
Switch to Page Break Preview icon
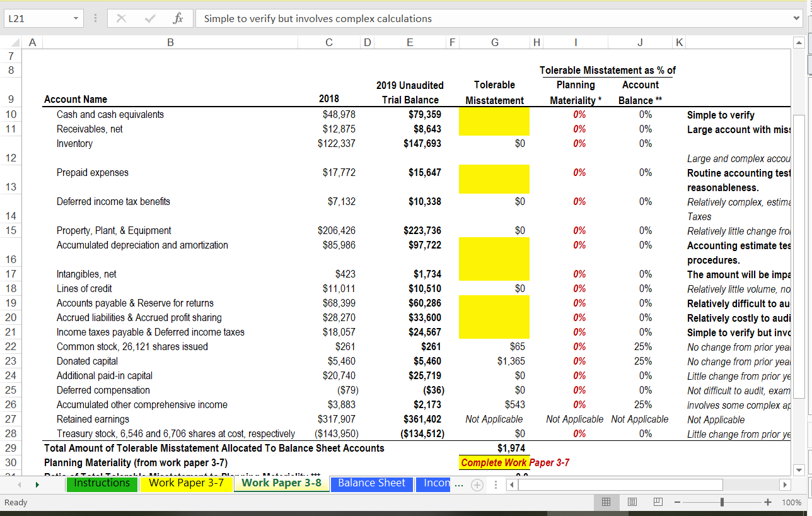click(x=658, y=503)
